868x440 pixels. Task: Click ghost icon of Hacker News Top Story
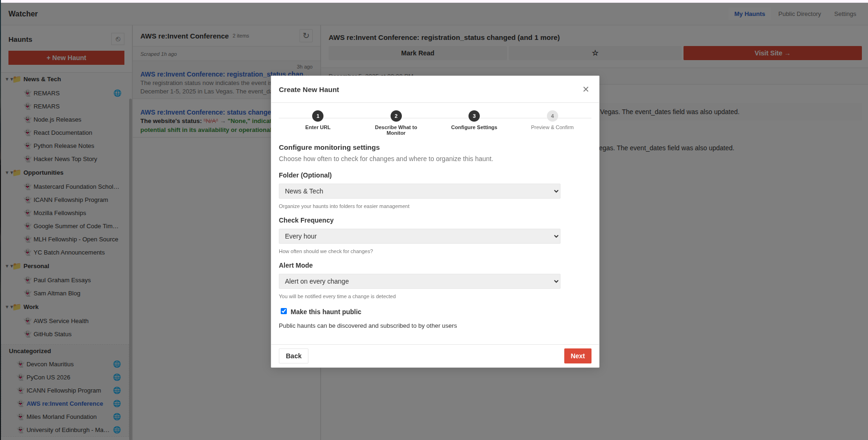[x=28, y=159]
